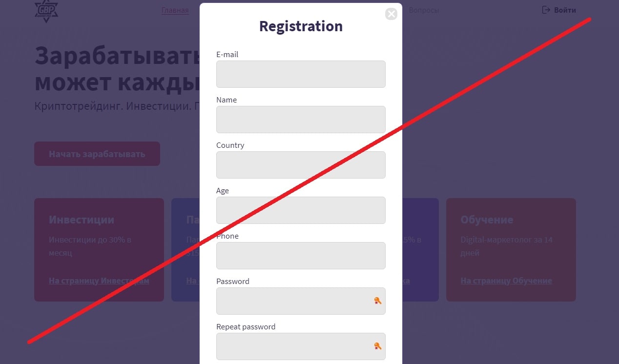Click the key icon in the Repeat password field
This screenshot has height=364, width=619.
click(377, 346)
